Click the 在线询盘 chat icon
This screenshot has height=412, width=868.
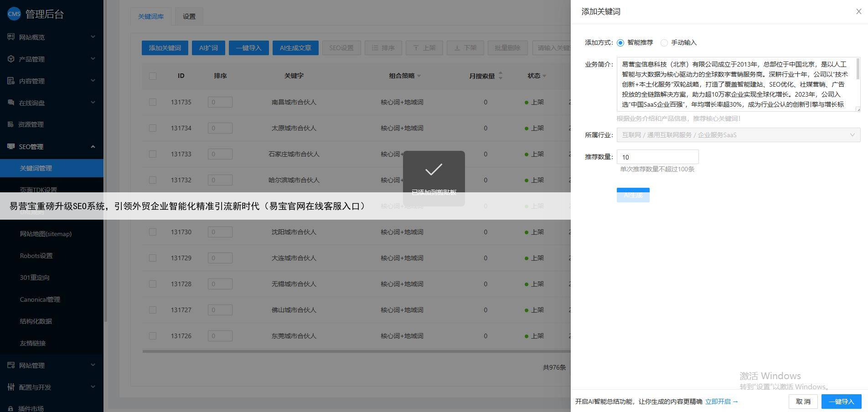tap(11, 103)
